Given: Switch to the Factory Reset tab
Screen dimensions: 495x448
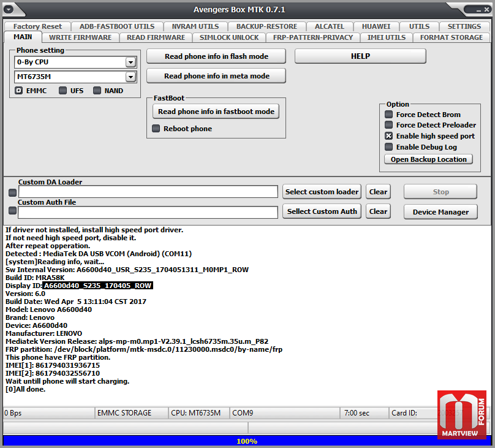Looking at the screenshot, I should 37,26.
